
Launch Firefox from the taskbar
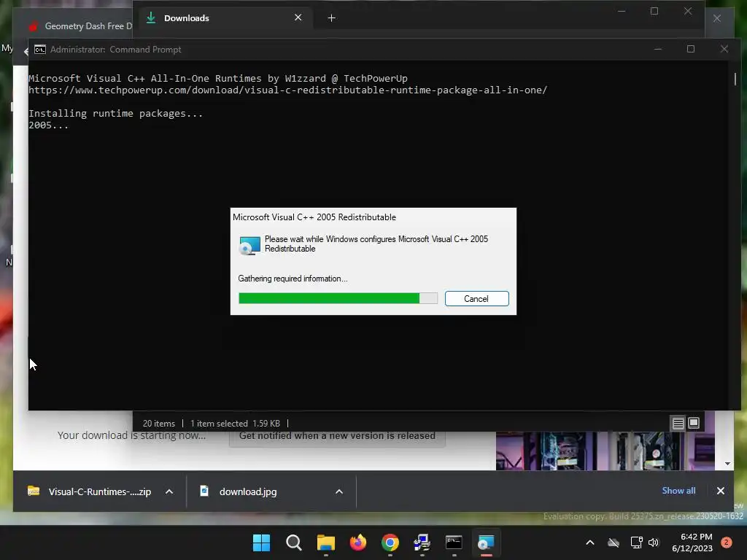point(357,542)
